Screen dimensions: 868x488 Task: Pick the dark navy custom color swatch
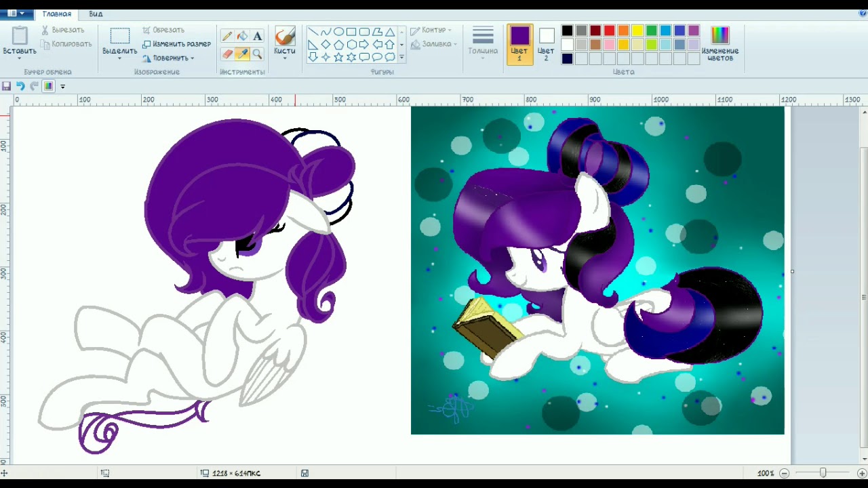pos(567,59)
